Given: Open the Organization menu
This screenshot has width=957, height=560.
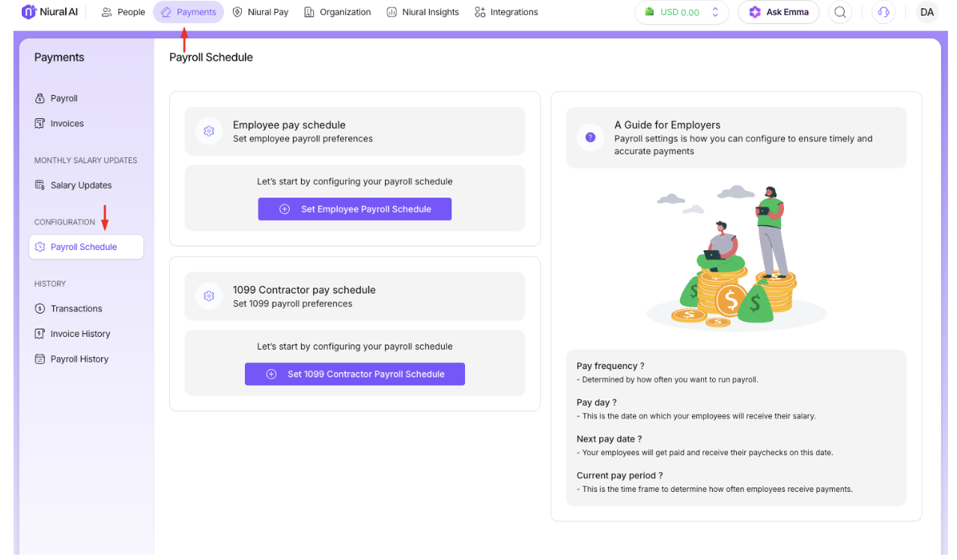Looking at the screenshot, I should 337,12.
